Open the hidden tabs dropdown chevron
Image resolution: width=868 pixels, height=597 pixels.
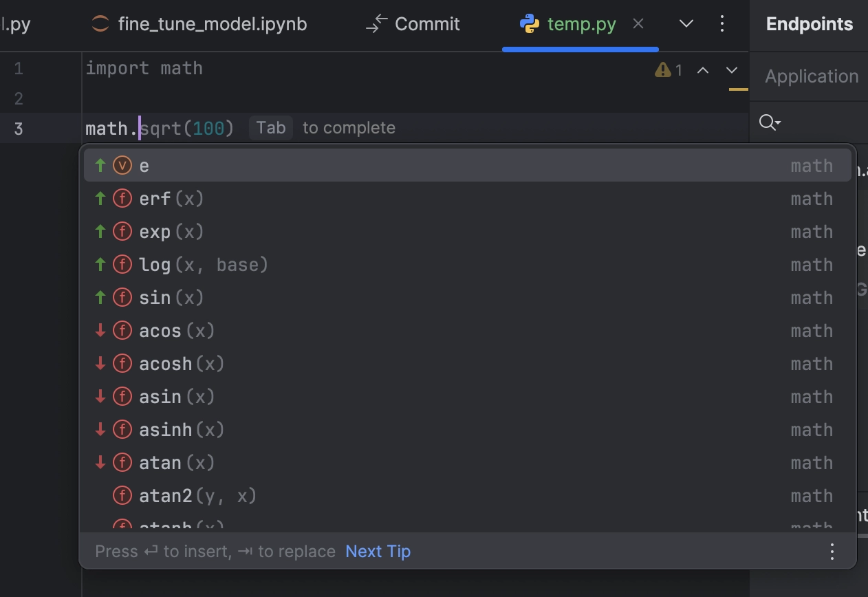(686, 23)
